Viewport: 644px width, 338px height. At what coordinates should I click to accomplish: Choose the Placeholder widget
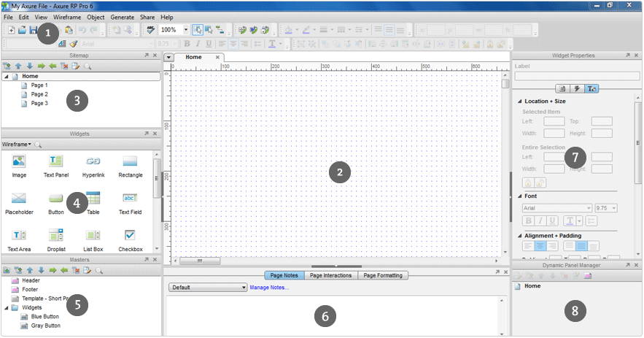click(x=19, y=198)
